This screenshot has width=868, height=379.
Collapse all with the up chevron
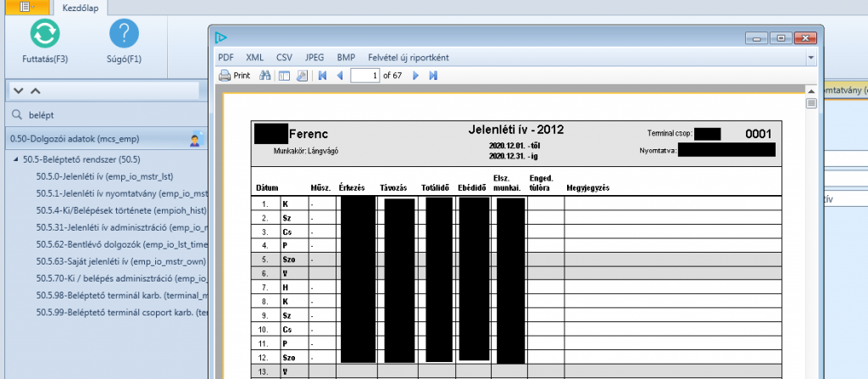pos(35,90)
